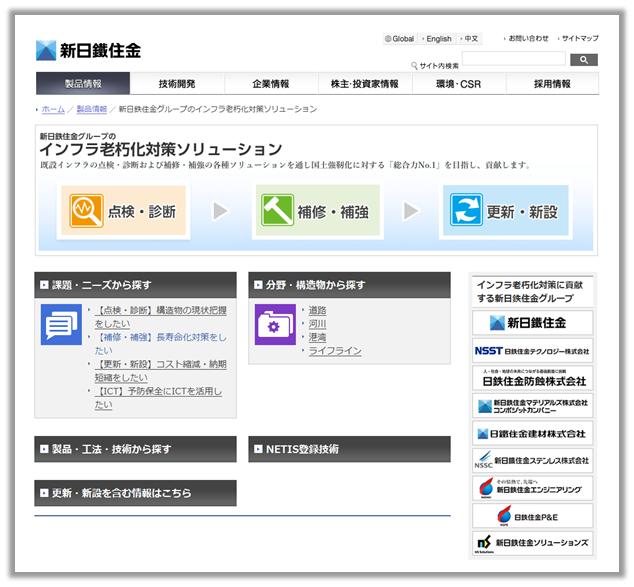Image resolution: width=634 pixels, height=587 pixels.
Task: Expand 更新・新設を含む情報はこちら section
Action: pos(135,493)
